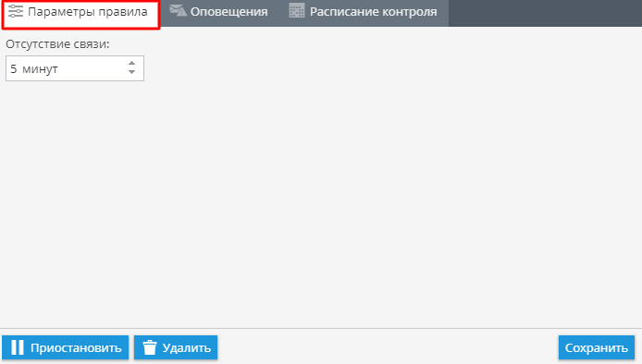This screenshot has height=364, width=642.
Task: Save the rule with Сохранить
Action: (x=597, y=347)
